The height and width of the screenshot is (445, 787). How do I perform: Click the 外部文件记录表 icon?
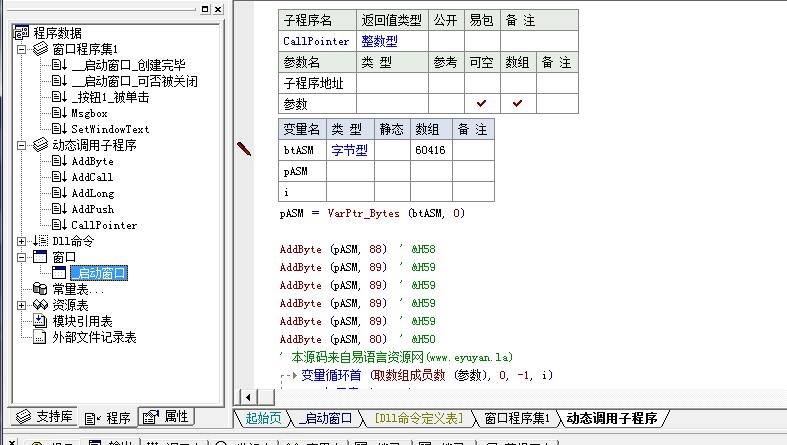[40, 337]
